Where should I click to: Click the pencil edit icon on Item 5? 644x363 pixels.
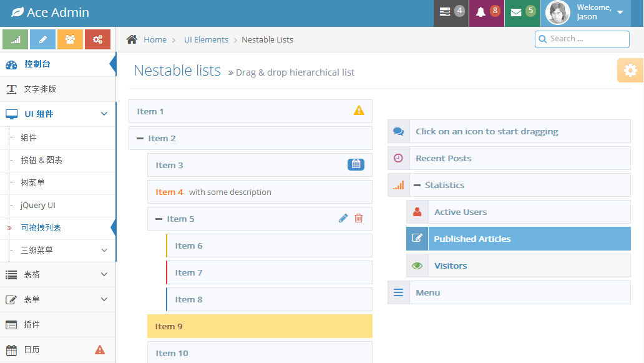coord(343,218)
